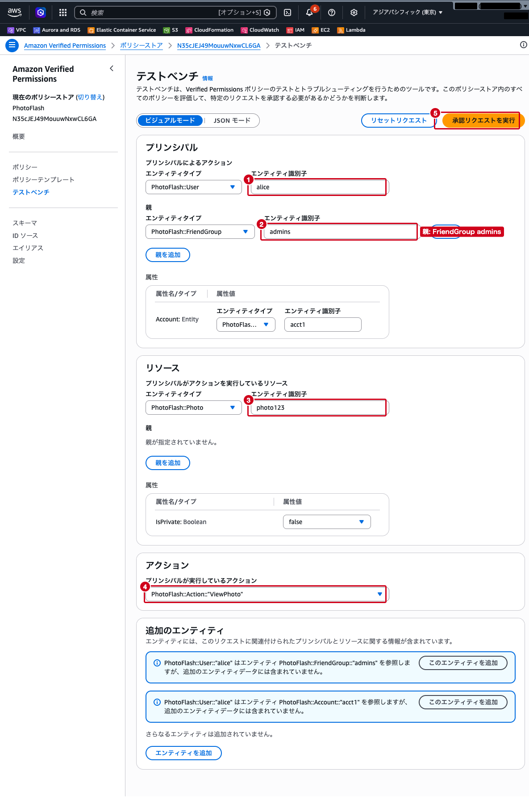Open the services grid menu icon

coord(63,12)
